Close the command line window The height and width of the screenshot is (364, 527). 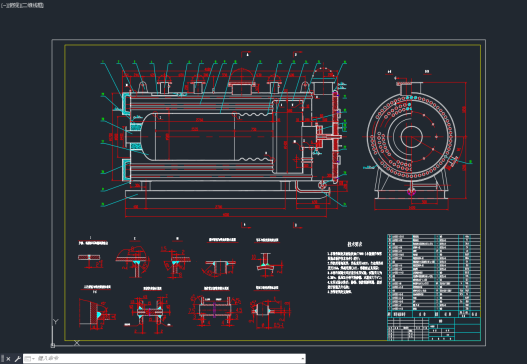tap(8, 359)
